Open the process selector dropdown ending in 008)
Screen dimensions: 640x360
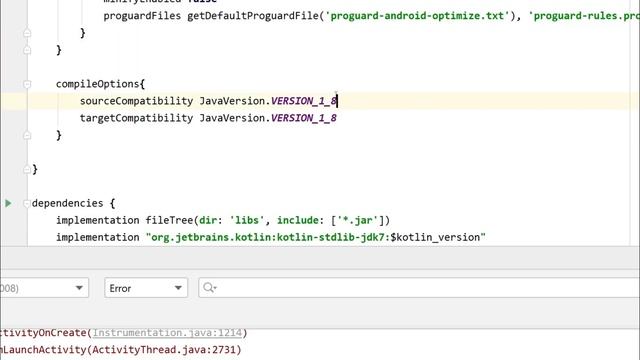point(44,288)
